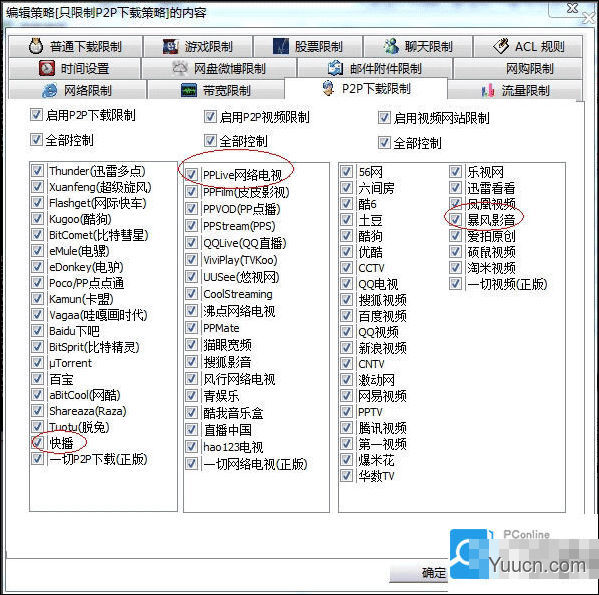Toggle 一切网络电视(正版) checkbox
The height and width of the screenshot is (595, 599).
click(191, 464)
